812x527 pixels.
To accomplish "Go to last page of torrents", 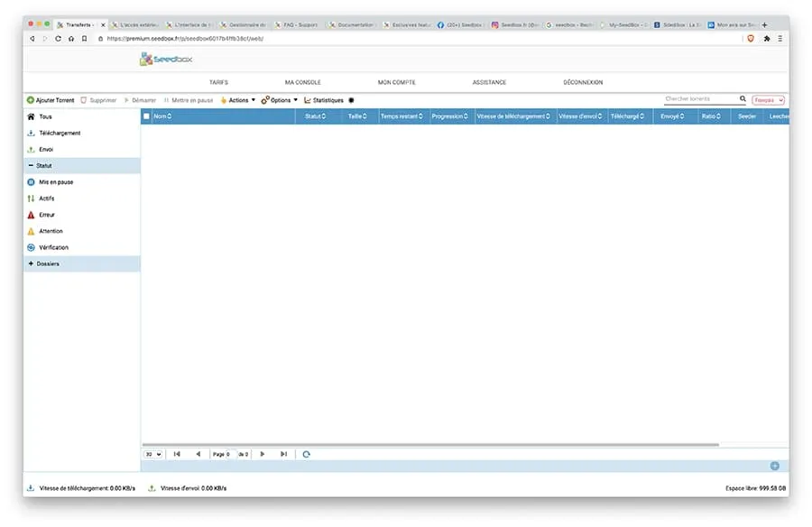I will pos(284,454).
